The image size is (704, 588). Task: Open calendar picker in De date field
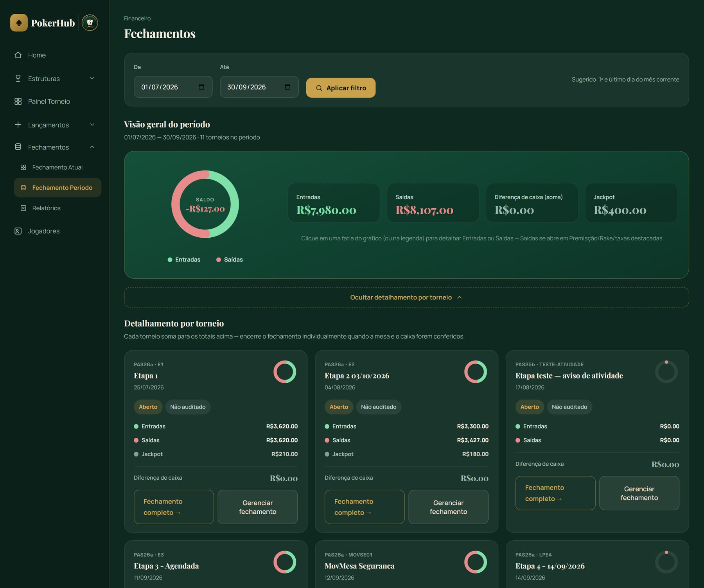(x=201, y=87)
